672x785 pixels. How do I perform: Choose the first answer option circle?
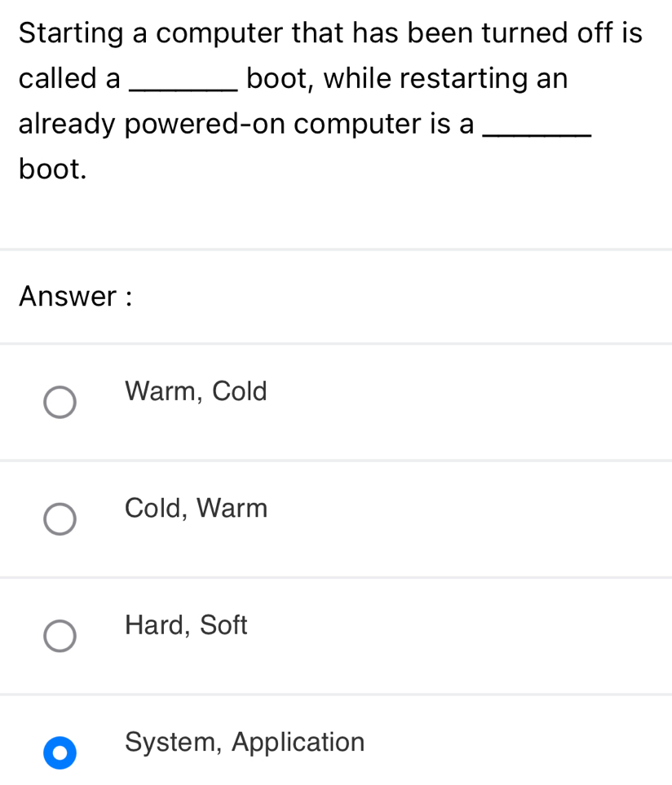click(x=60, y=402)
